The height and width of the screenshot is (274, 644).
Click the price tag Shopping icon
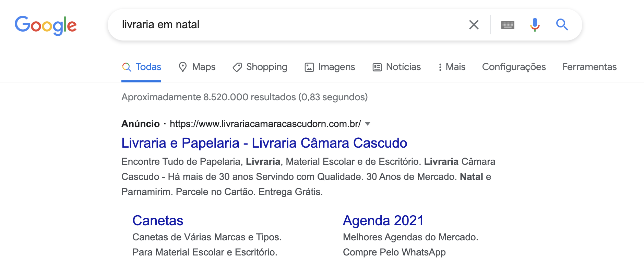pyautogui.click(x=237, y=67)
